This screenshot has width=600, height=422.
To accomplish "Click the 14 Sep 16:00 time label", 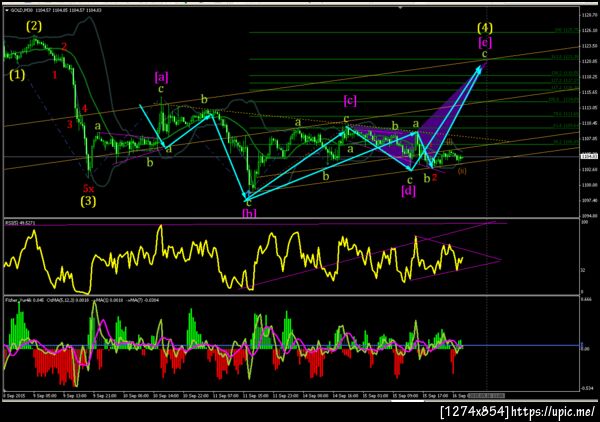I will tap(345, 396).
